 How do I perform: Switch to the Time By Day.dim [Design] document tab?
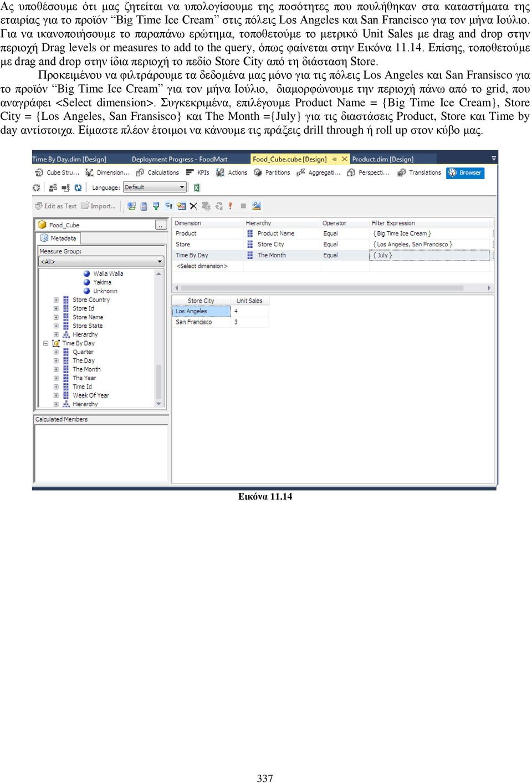point(69,159)
